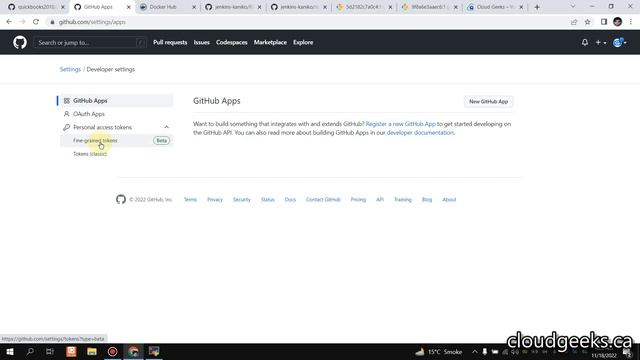Open Explore in the top navigation

(x=303, y=42)
